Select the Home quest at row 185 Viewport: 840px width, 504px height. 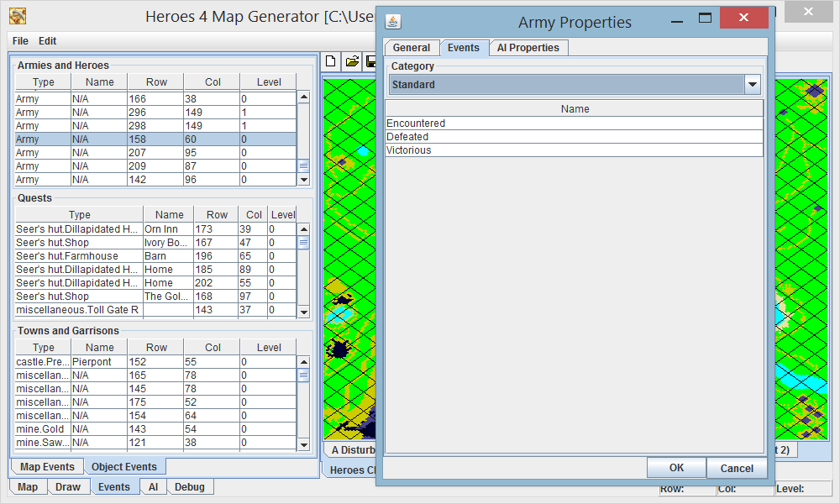[x=156, y=269]
